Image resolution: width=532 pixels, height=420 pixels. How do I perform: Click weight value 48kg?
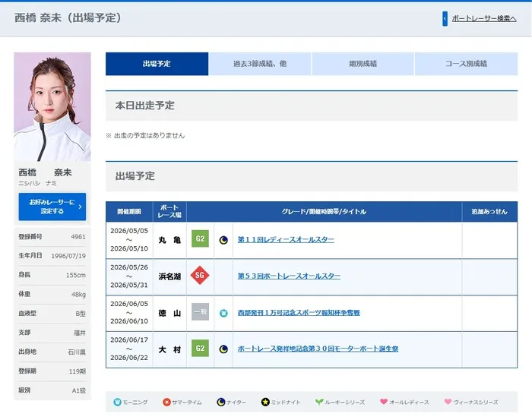[x=78, y=295]
